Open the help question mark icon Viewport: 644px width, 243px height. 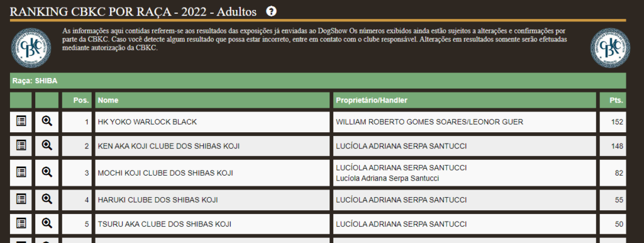(x=271, y=11)
